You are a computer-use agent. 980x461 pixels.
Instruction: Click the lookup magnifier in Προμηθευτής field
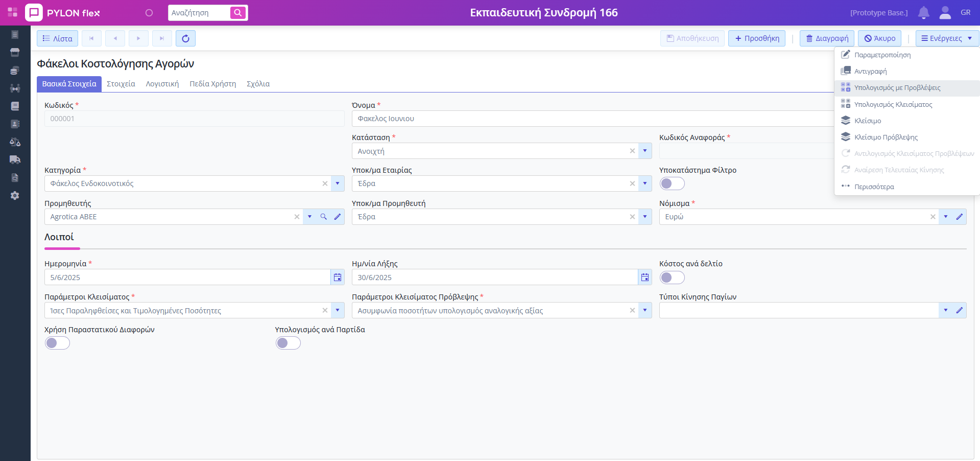pos(323,217)
